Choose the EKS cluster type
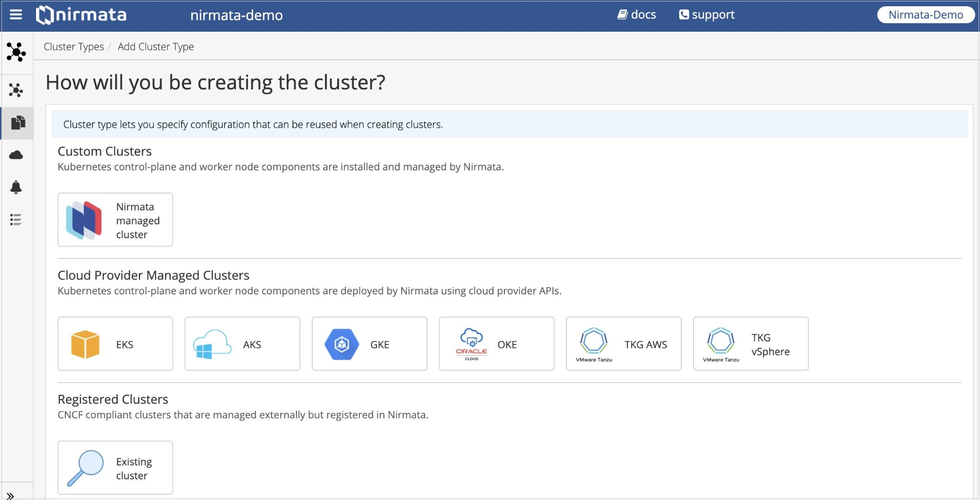The height and width of the screenshot is (500, 980). pos(115,344)
